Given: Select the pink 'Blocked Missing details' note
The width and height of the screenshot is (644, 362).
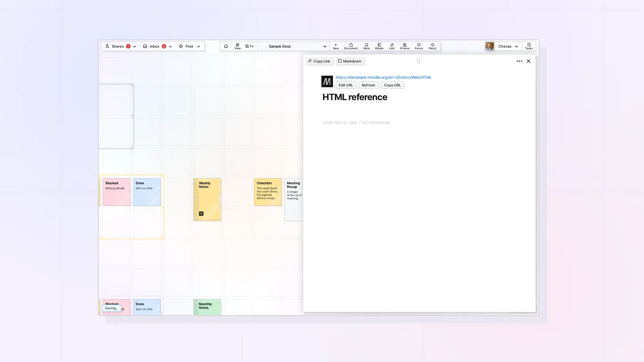Looking at the screenshot, I should pyautogui.click(x=116, y=192).
